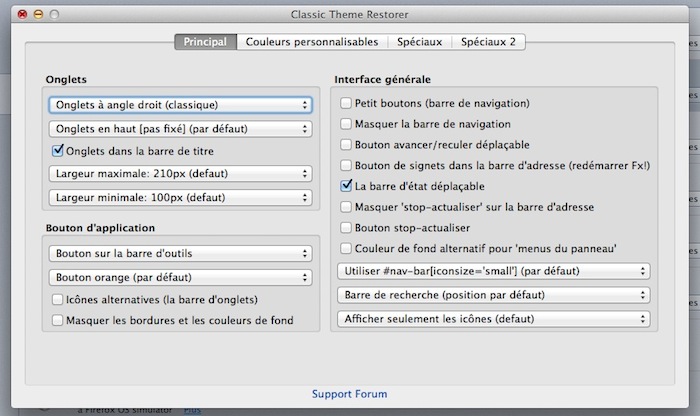Open the Barre de recherche position dropdown
The height and width of the screenshot is (416, 700).
point(495,295)
